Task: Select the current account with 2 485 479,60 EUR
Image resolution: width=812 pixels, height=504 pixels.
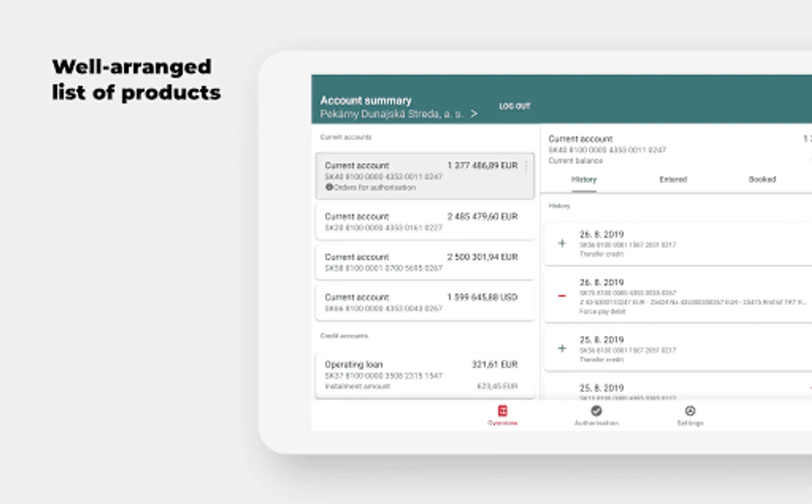Action: click(425, 222)
